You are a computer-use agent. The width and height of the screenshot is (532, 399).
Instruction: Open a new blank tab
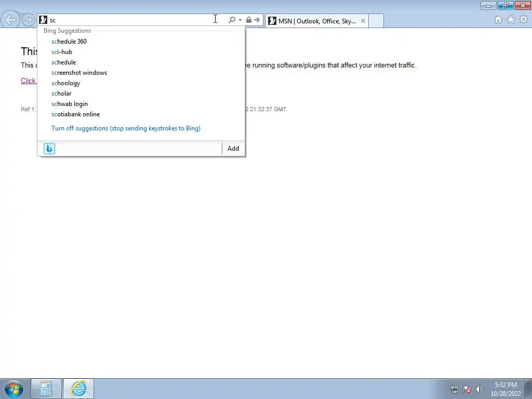click(x=376, y=21)
